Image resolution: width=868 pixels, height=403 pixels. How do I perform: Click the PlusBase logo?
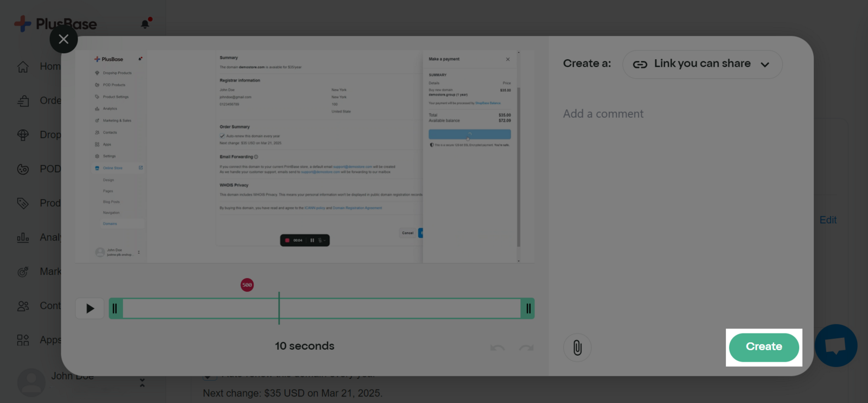click(x=55, y=24)
